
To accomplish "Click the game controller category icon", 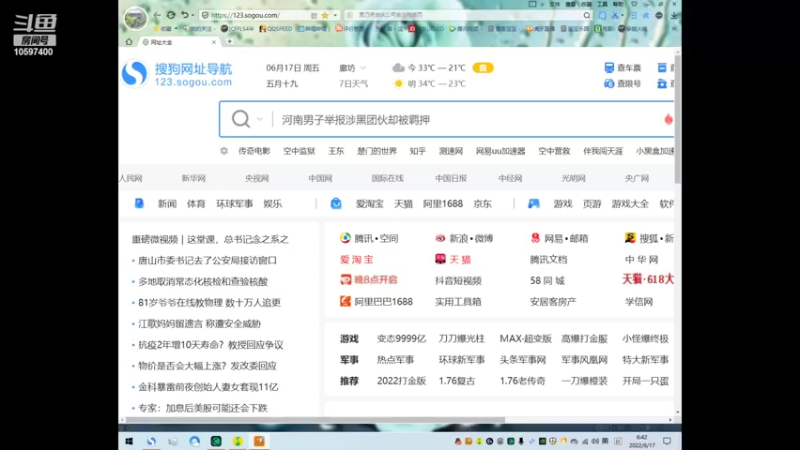I will (533, 204).
